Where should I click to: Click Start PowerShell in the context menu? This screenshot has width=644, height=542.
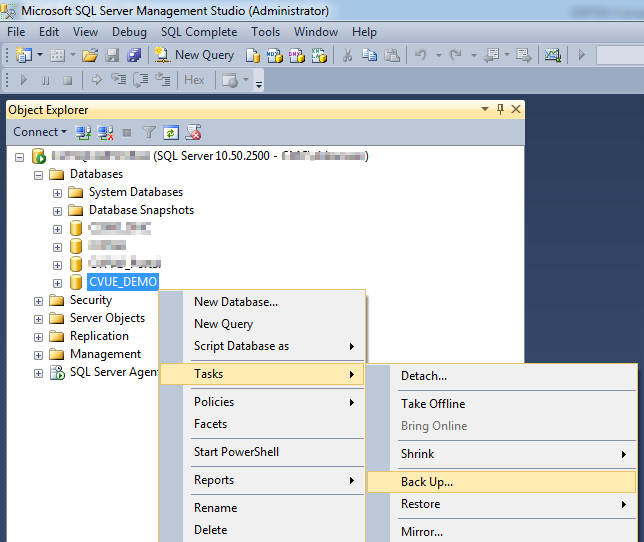coord(236,452)
